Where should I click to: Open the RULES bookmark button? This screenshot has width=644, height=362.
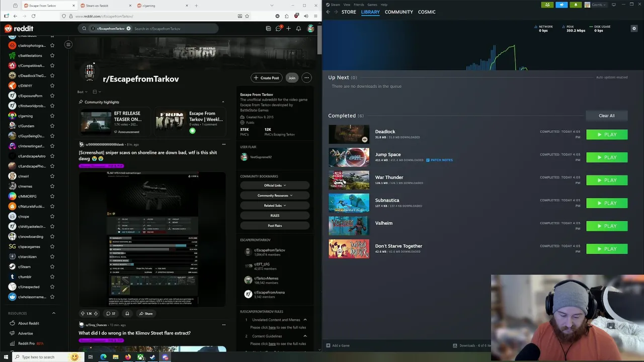pyautogui.click(x=275, y=215)
